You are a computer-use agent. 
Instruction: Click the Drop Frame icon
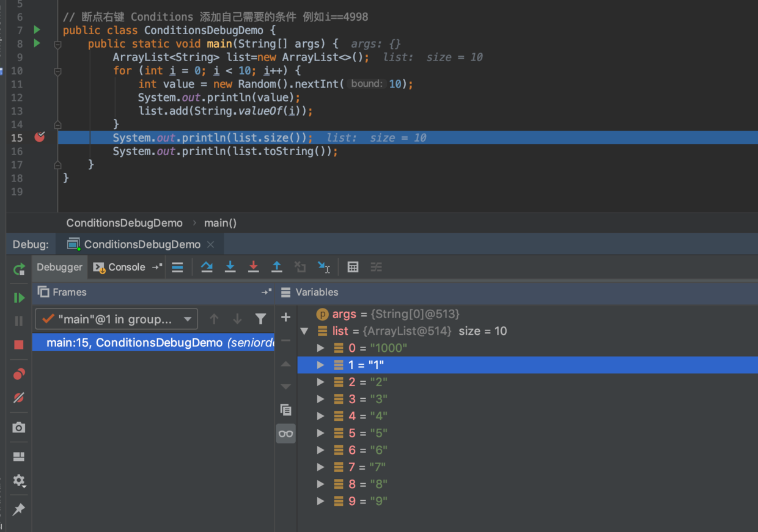[300, 267]
